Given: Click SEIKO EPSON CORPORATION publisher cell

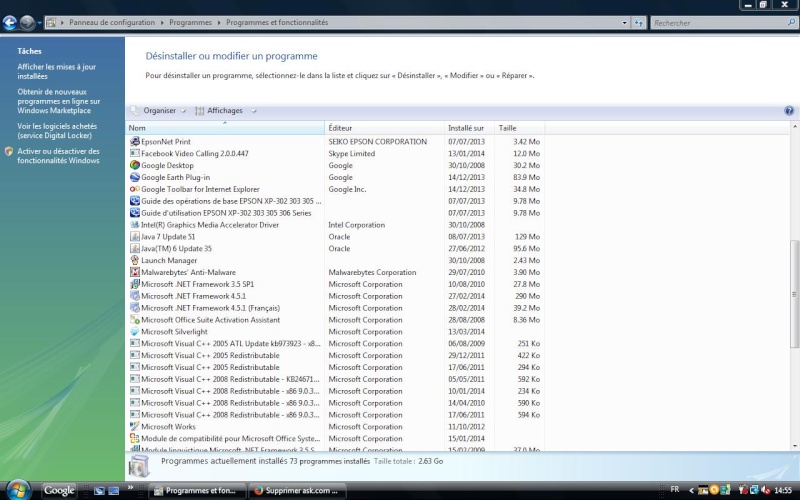Looking at the screenshot, I should (x=378, y=141).
